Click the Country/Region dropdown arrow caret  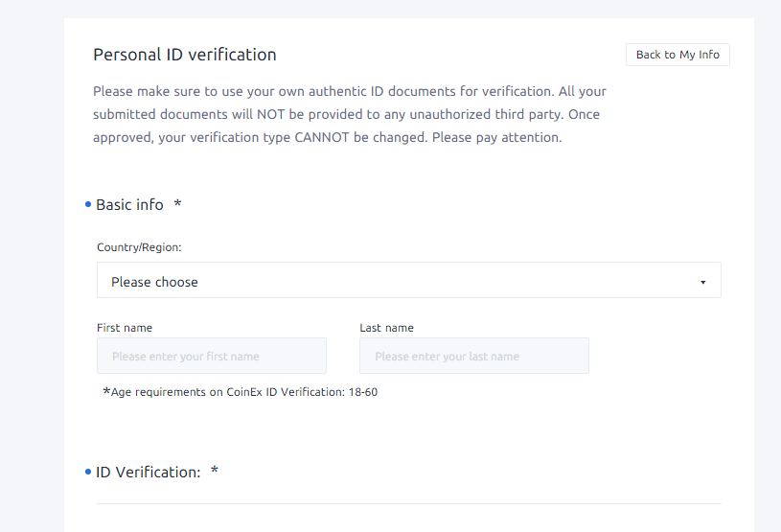point(702,283)
